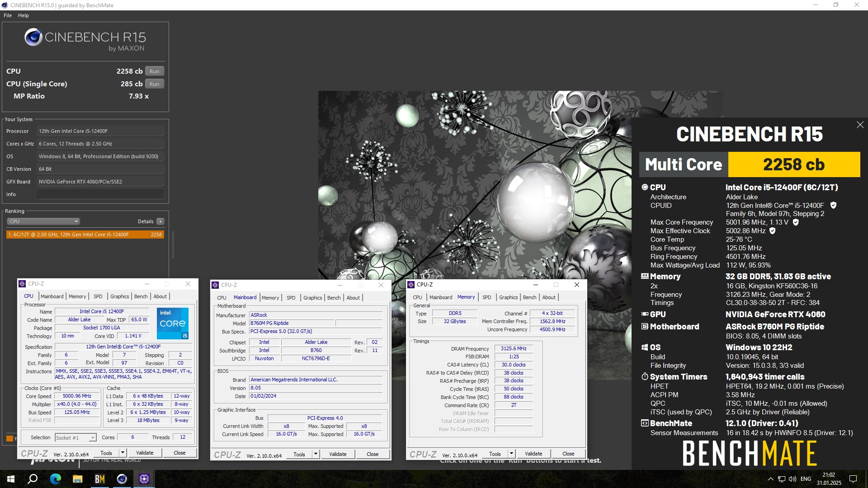Click BenchMate GPU icon
868x488 pixels.
coord(645,314)
